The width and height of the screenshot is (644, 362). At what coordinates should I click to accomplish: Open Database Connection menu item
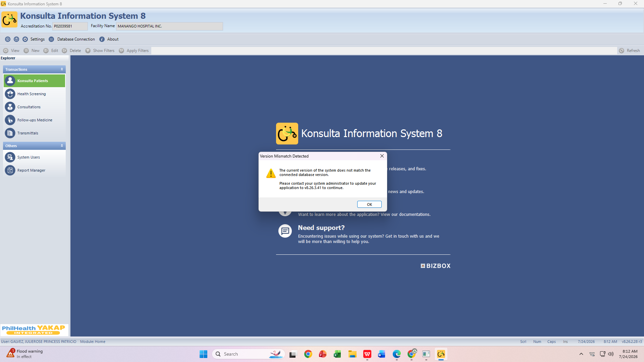[76, 39]
